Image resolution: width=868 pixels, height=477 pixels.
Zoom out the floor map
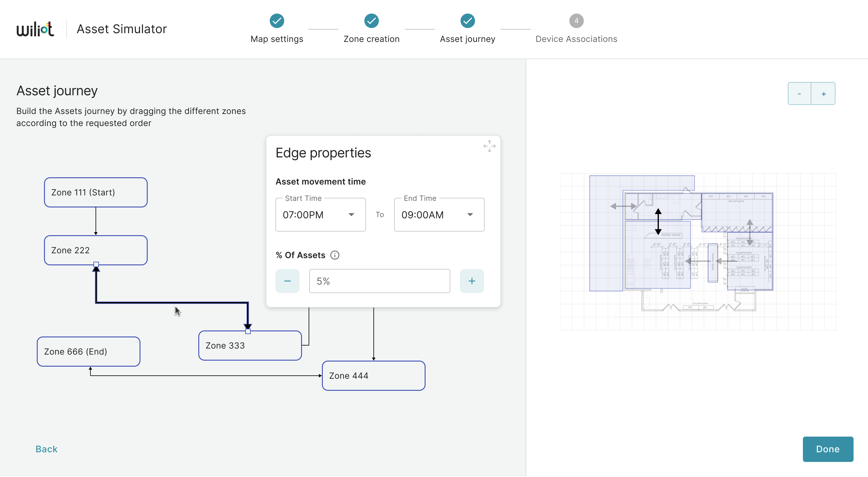pos(799,94)
